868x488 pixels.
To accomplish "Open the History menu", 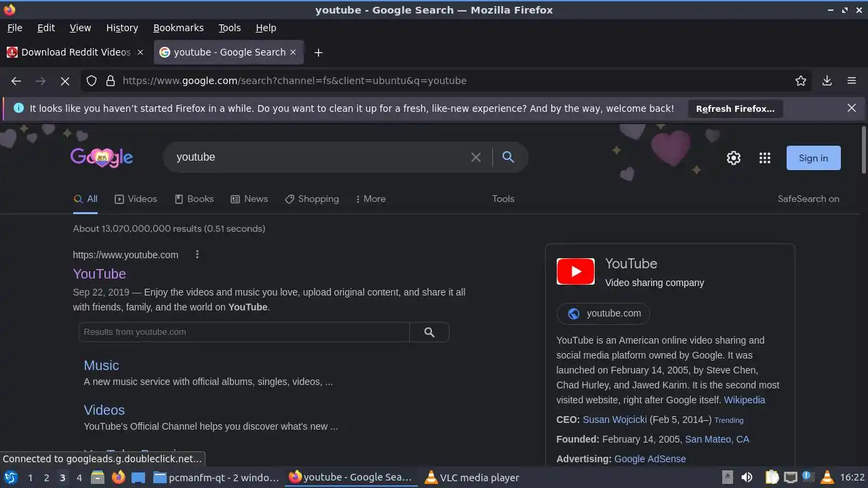I will [122, 28].
